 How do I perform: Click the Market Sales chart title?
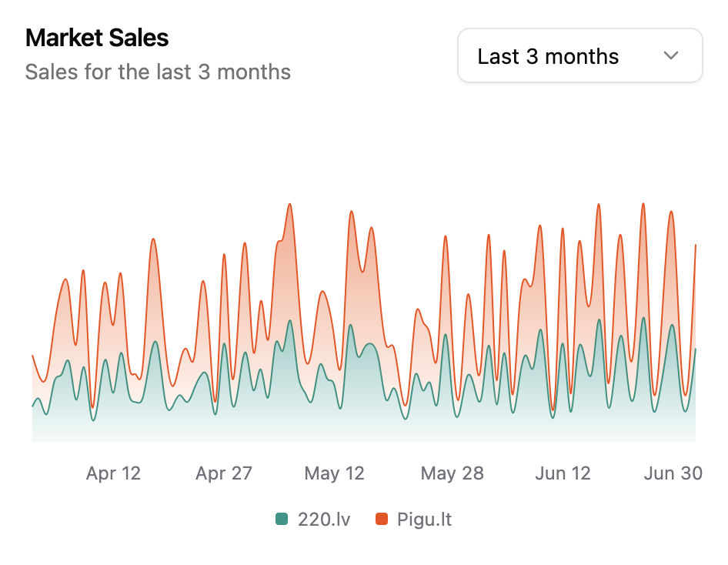[96, 38]
